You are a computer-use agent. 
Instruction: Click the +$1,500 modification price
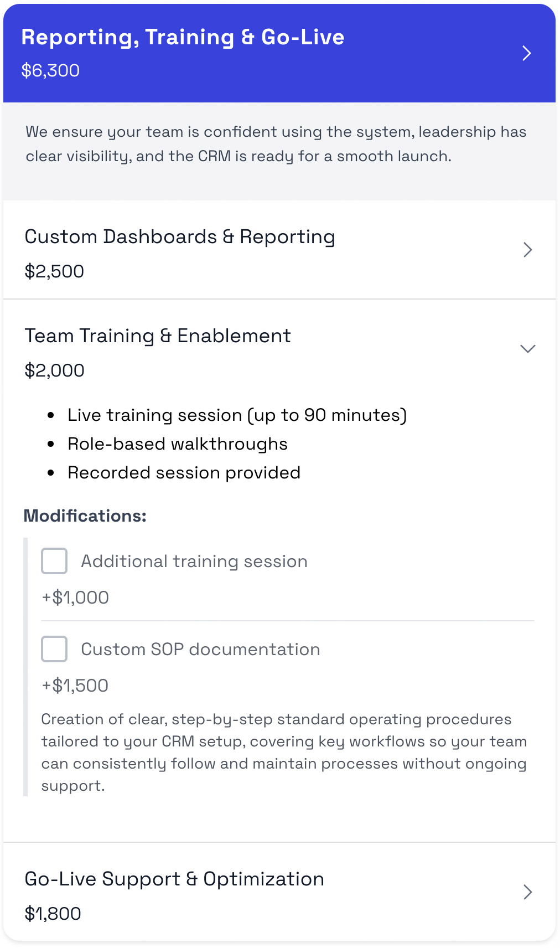coord(75,686)
